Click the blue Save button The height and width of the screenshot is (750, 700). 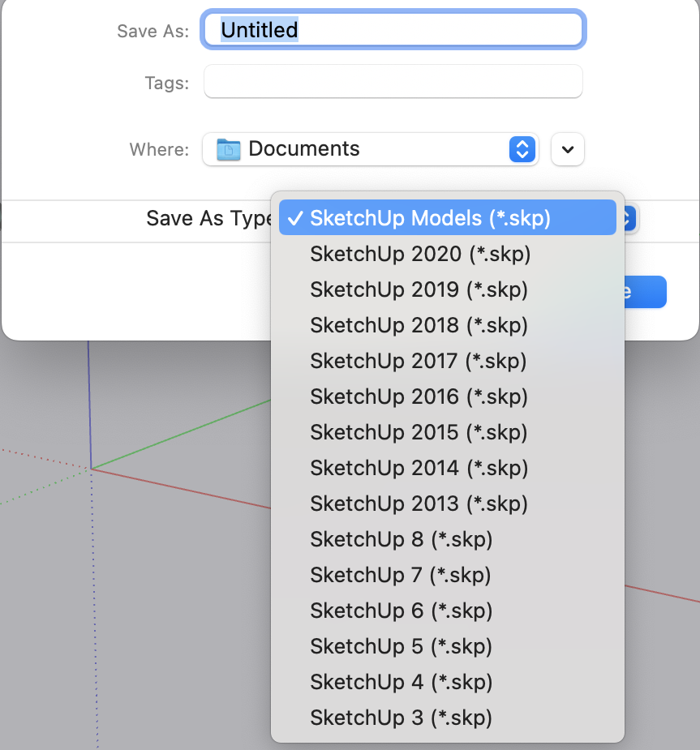[x=646, y=292]
